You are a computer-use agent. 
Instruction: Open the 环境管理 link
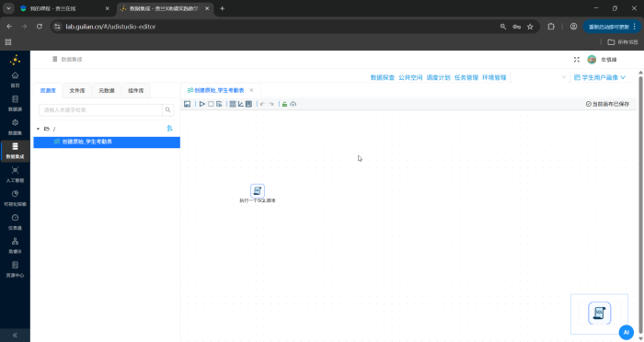(494, 77)
